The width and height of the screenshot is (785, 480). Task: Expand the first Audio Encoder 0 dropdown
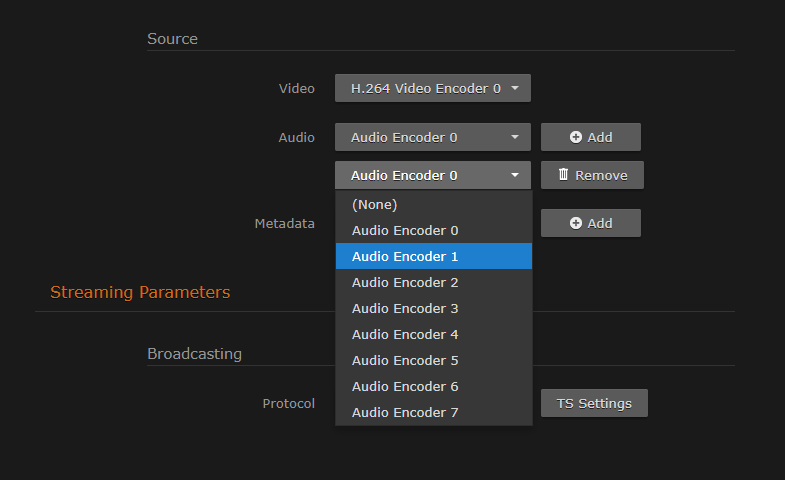pyautogui.click(x=432, y=137)
